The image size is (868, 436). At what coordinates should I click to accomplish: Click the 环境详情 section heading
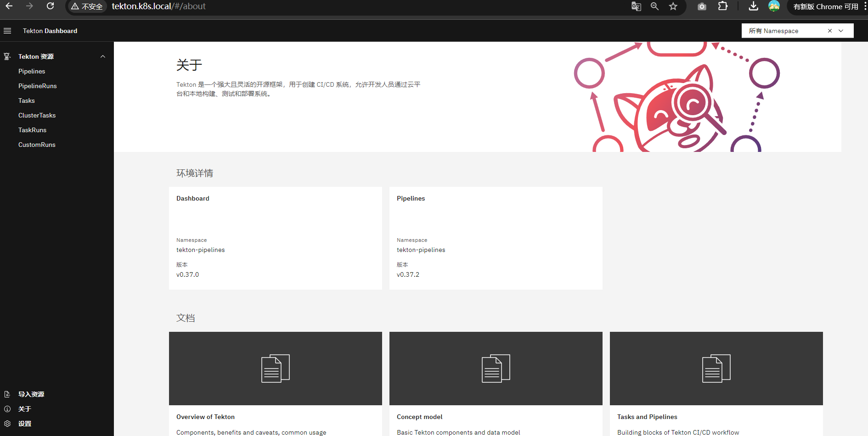tap(195, 173)
